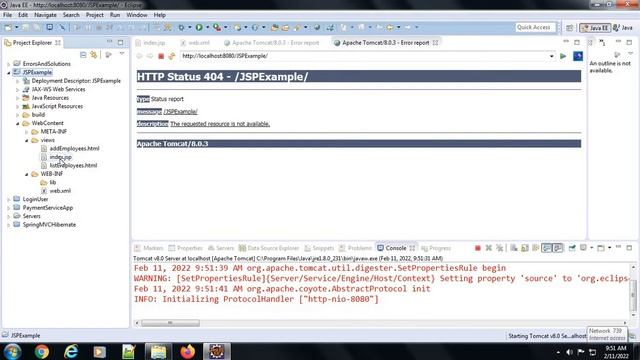Open Internet Explorer from the taskbar
Screen dimensions: 640x360
[x=71, y=351]
